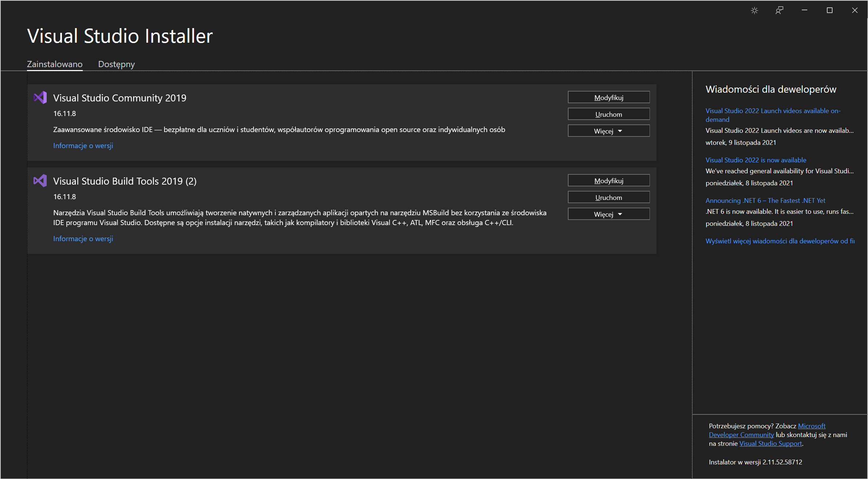Open Announcing .NET 6 news link

[x=765, y=200]
